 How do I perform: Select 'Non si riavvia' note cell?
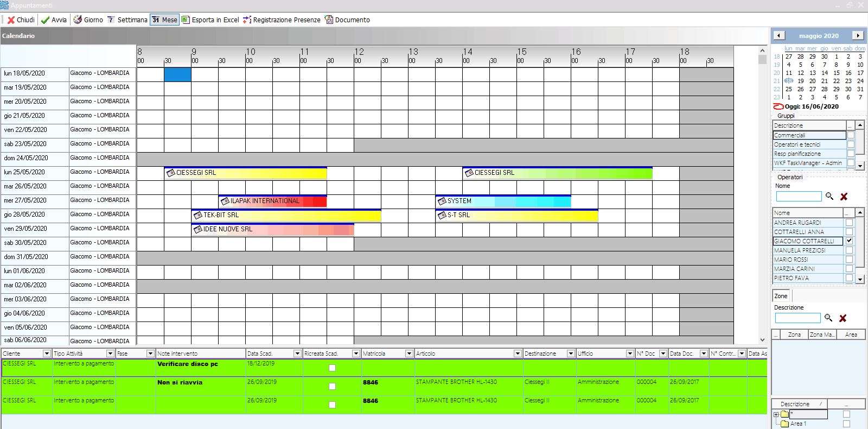201,386
